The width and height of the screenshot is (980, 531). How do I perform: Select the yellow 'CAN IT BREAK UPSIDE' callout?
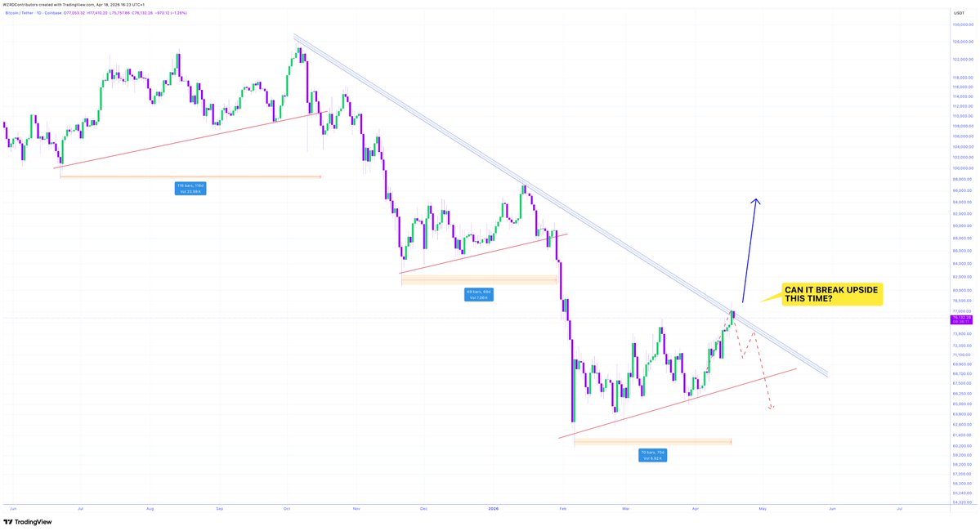[x=833, y=294]
